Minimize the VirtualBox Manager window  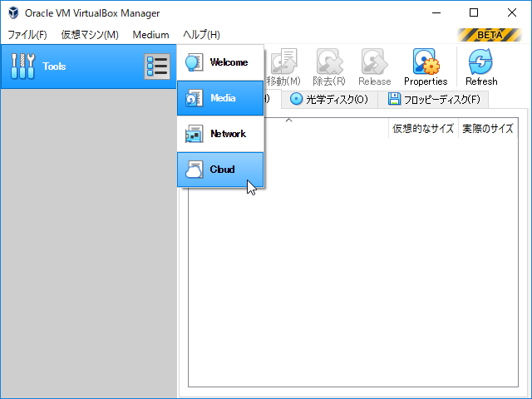436,13
